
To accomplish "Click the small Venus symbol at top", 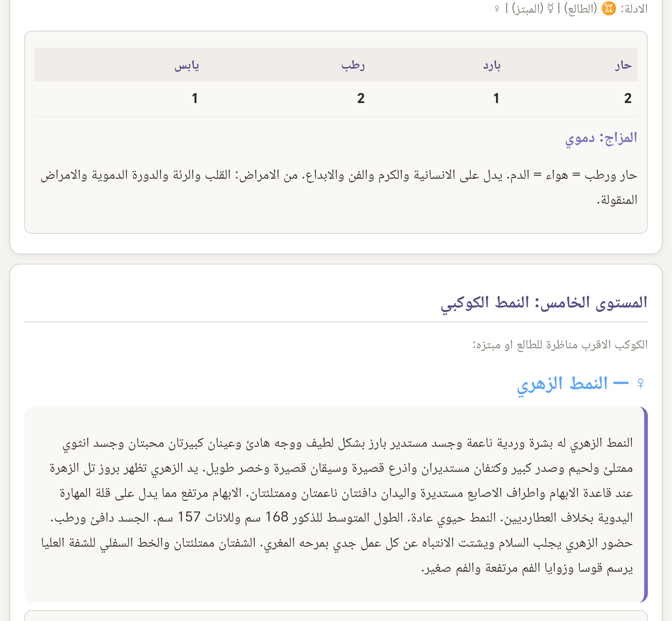I will point(497,9).
